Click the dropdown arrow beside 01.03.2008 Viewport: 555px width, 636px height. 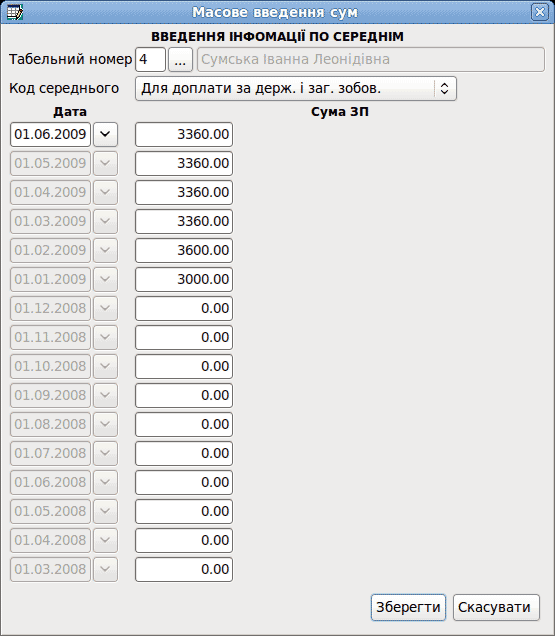[x=105, y=569]
